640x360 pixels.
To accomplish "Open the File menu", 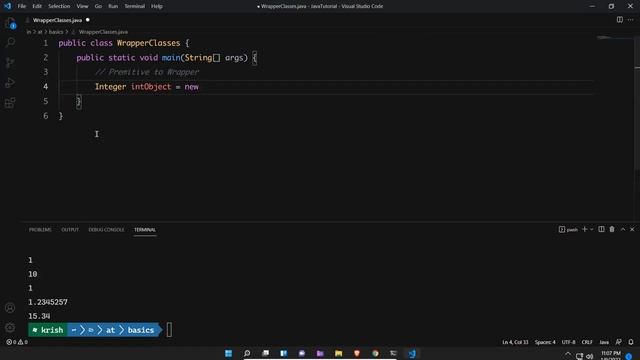I will point(22,6).
